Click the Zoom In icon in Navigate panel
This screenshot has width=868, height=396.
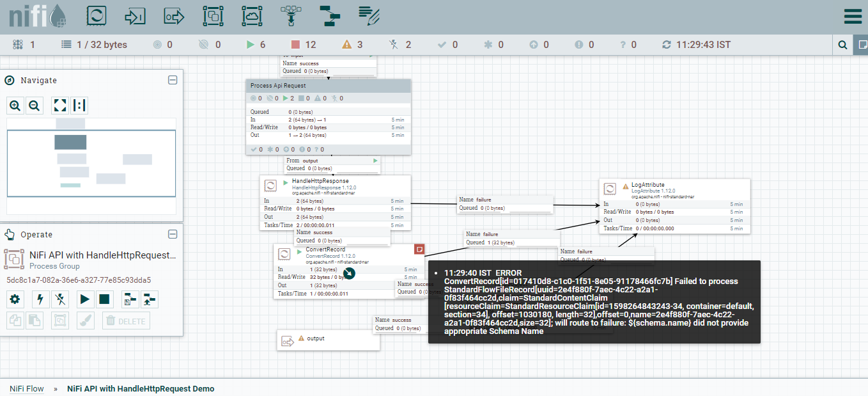15,105
